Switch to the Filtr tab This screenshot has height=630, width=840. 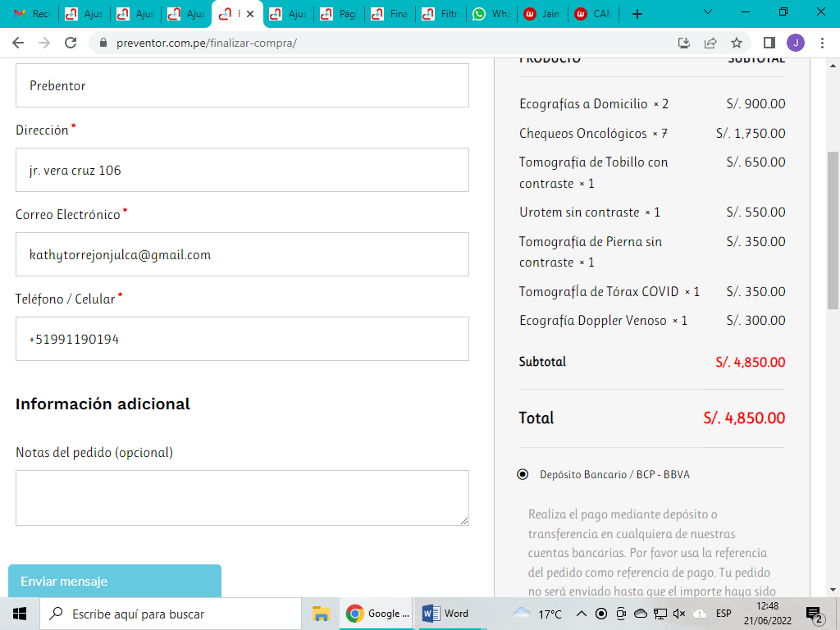point(441,14)
